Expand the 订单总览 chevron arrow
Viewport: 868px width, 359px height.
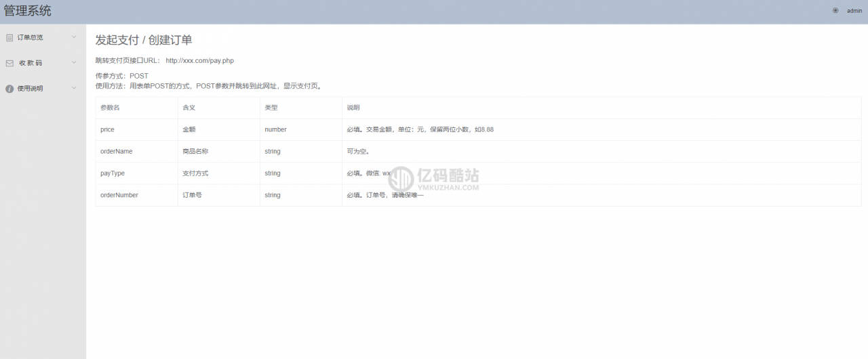(74, 37)
